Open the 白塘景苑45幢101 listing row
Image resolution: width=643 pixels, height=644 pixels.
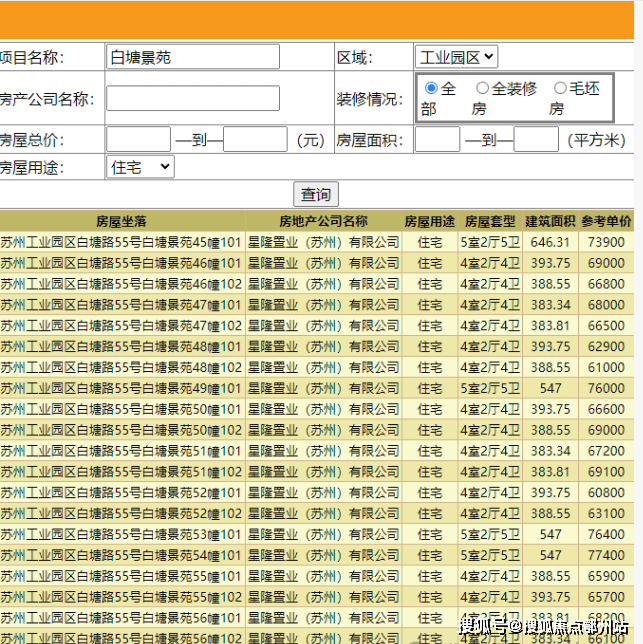tap(121, 242)
